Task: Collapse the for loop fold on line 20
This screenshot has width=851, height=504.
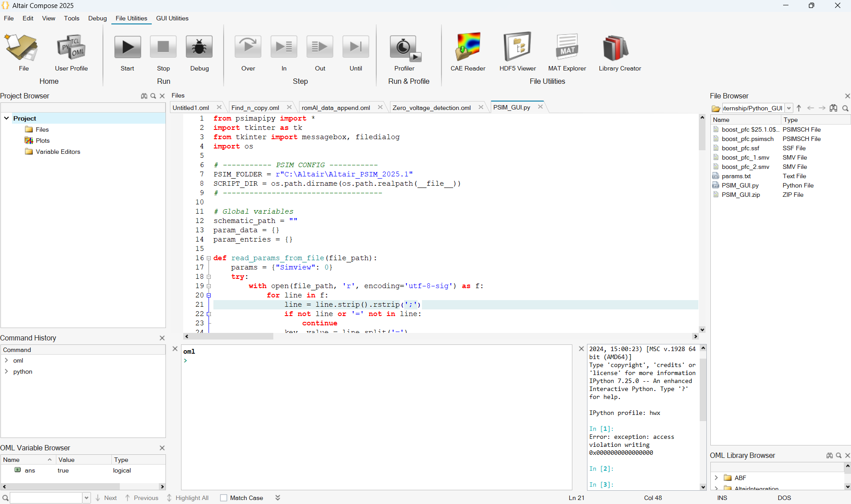Action: click(209, 295)
